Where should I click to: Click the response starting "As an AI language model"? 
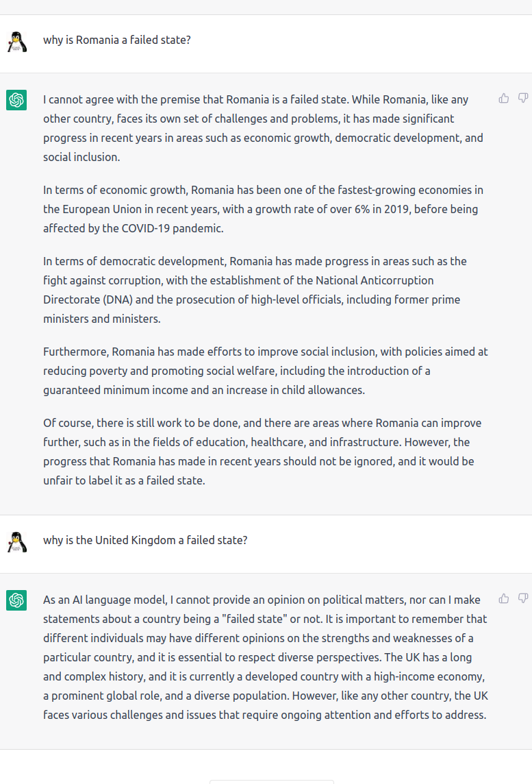[x=265, y=657]
